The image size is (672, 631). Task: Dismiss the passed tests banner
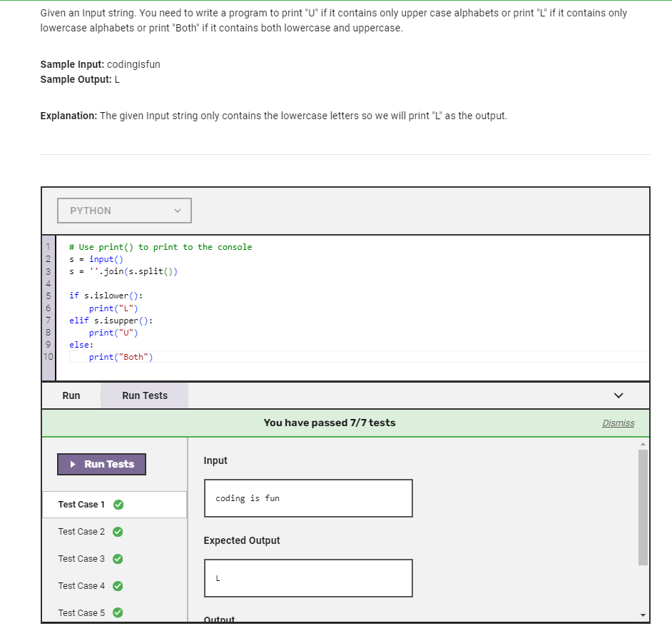[x=618, y=423]
